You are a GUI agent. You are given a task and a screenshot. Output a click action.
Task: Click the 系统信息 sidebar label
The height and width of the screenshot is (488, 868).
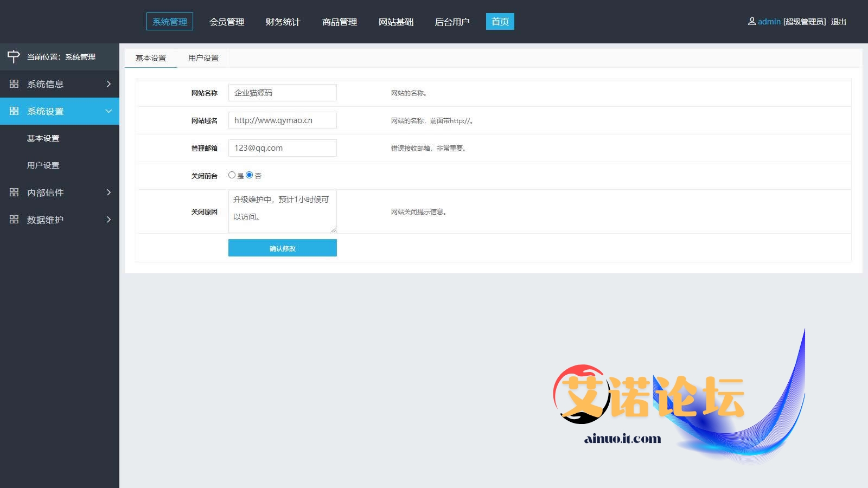point(46,84)
